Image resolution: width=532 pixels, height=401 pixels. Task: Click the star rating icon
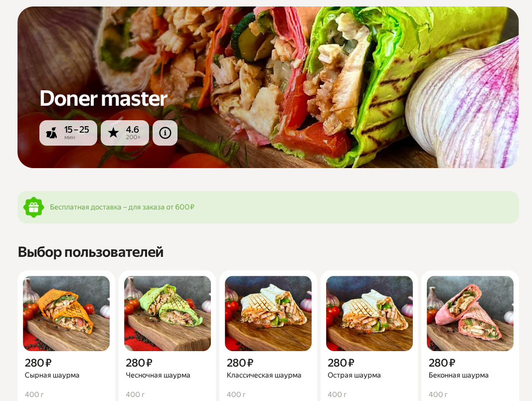pyautogui.click(x=113, y=133)
